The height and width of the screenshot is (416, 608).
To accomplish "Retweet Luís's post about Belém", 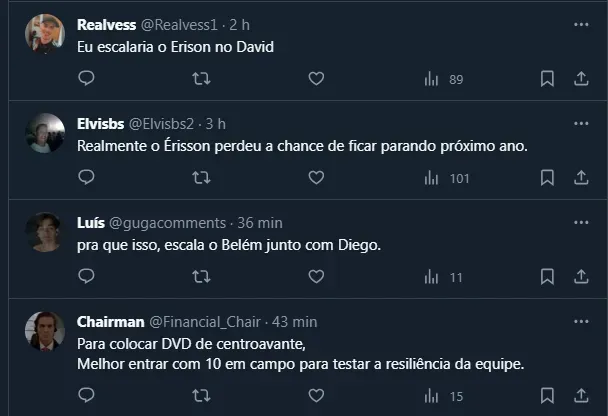I will [201, 277].
